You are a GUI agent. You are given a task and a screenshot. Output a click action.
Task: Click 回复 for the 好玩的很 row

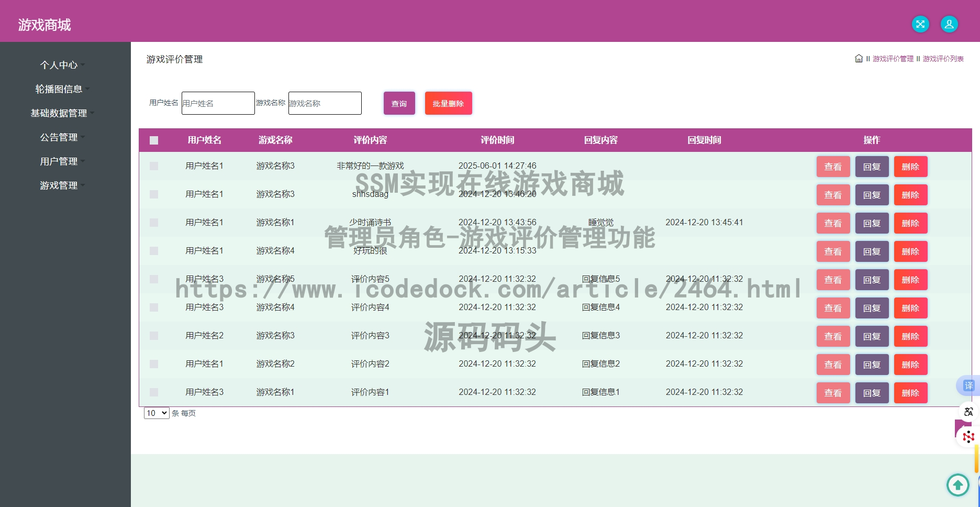tap(872, 251)
